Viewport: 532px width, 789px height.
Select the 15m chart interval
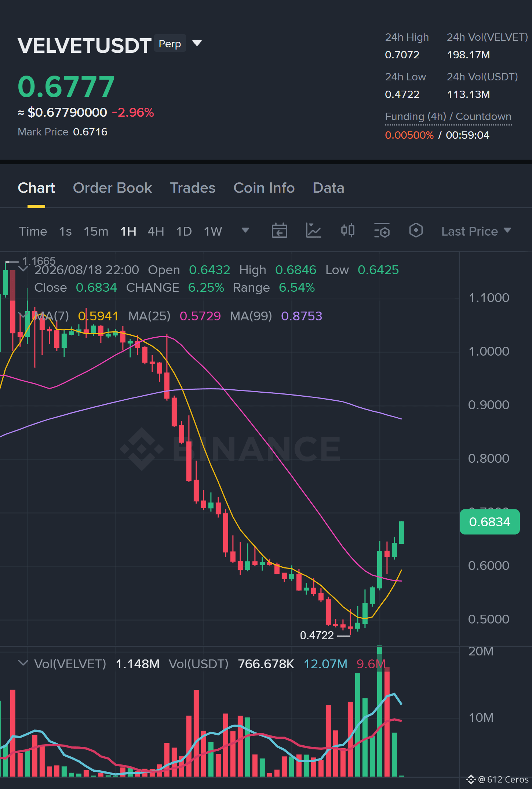coord(96,231)
